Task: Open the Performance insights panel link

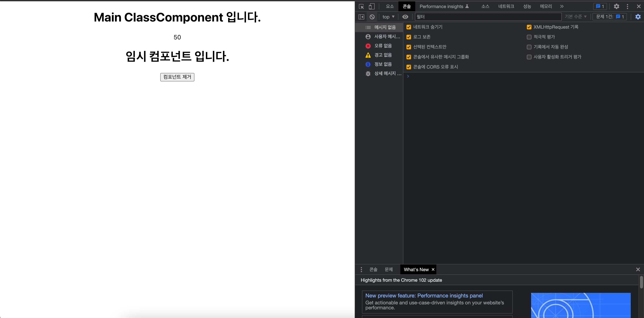Action: coord(424,296)
